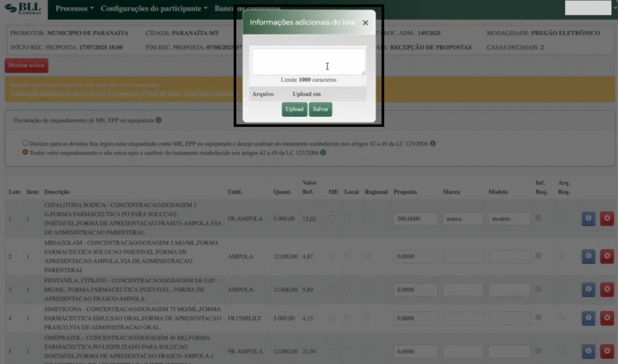Select radio 'Declaro para os devidos fins legais'
Image resolution: width=618 pixels, height=364 pixels.
tap(25, 144)
